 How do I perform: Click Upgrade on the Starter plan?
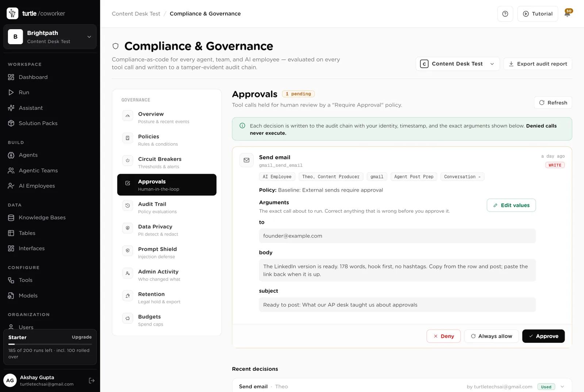(82, 337)
